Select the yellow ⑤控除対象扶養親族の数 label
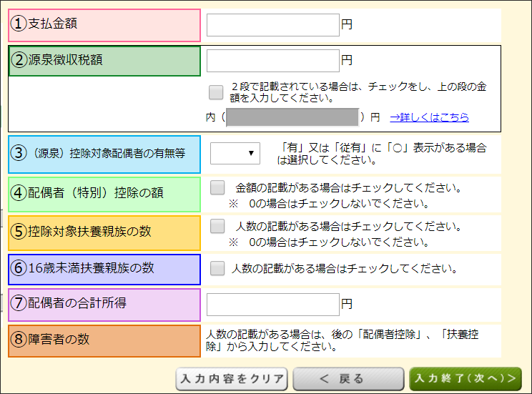The image size is (532, 394). [104, 232]
